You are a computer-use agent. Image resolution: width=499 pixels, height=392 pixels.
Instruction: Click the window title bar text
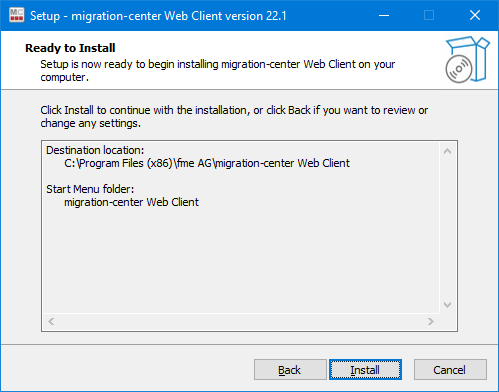(x=158, y=16)
